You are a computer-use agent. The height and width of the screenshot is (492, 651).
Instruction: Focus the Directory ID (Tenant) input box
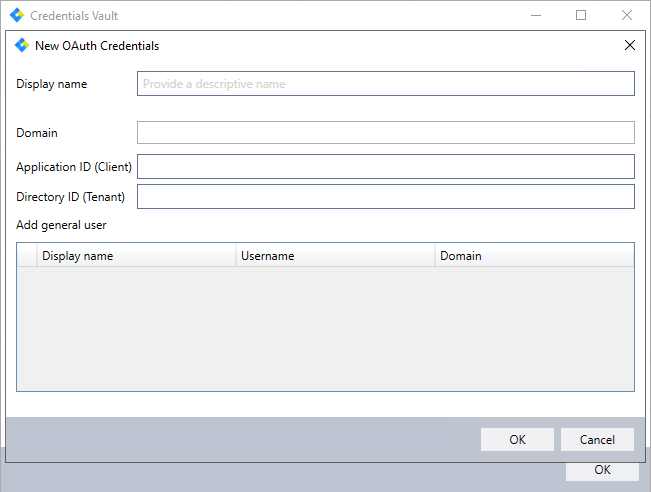click(385, 197)
